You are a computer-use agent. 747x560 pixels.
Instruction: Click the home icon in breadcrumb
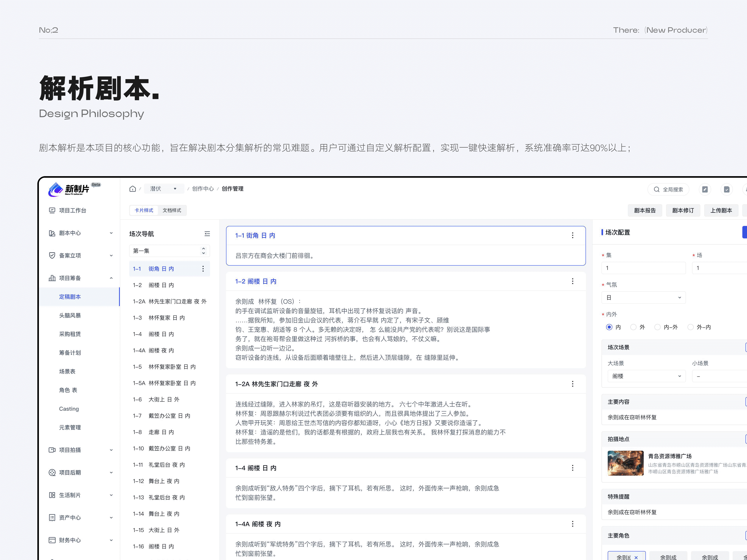(x=132, y=189)
